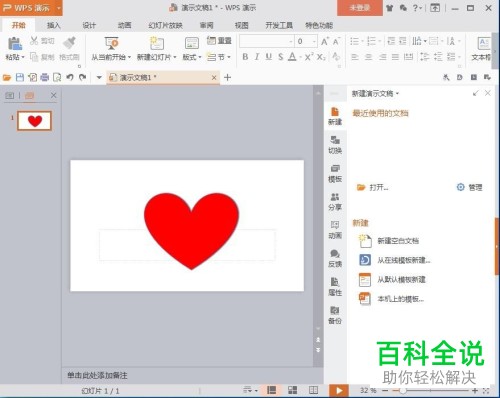Click the Undo arrow icon
Image resolution: width=500 pixels, height=398 pixels.
click(70, 78)
